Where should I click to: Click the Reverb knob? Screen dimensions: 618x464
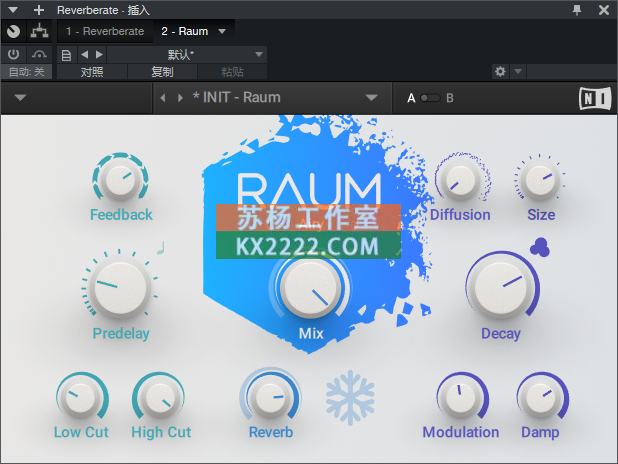(270, 396)
